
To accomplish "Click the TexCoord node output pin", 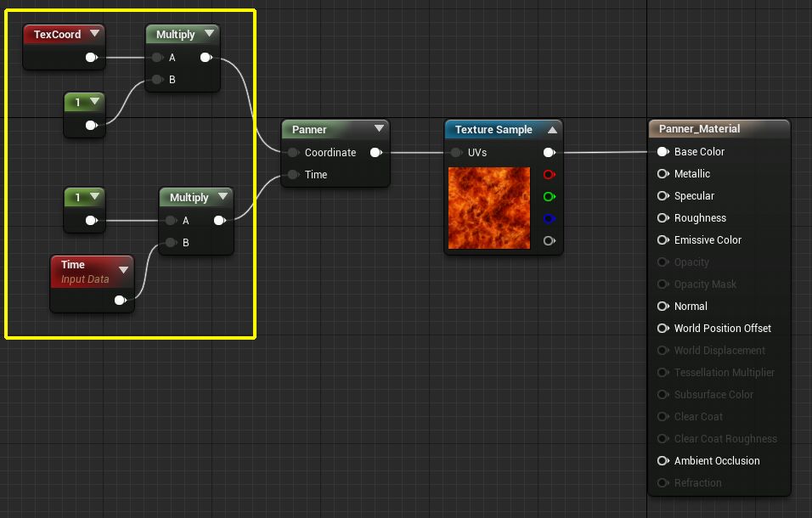I will coord(91,58).
